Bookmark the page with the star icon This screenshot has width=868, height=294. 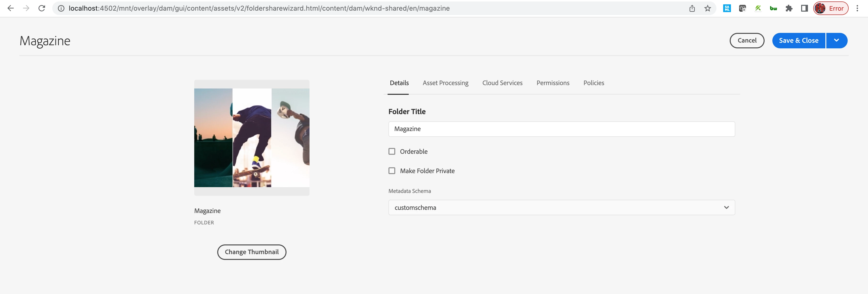click(x=707, y=8)
